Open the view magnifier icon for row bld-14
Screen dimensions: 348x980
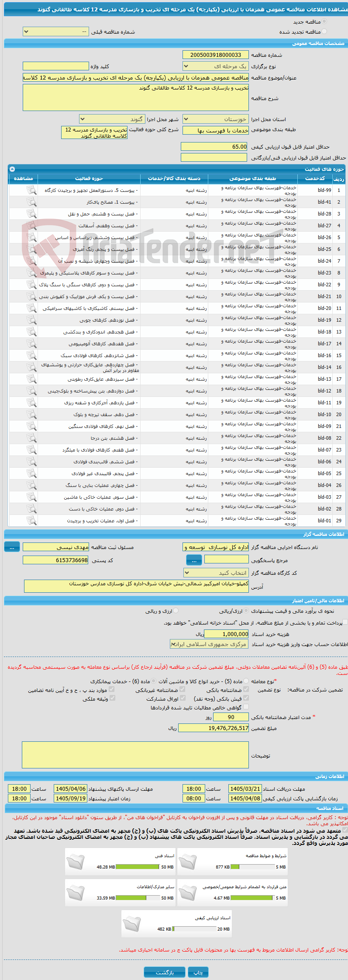tap(31, 367)
